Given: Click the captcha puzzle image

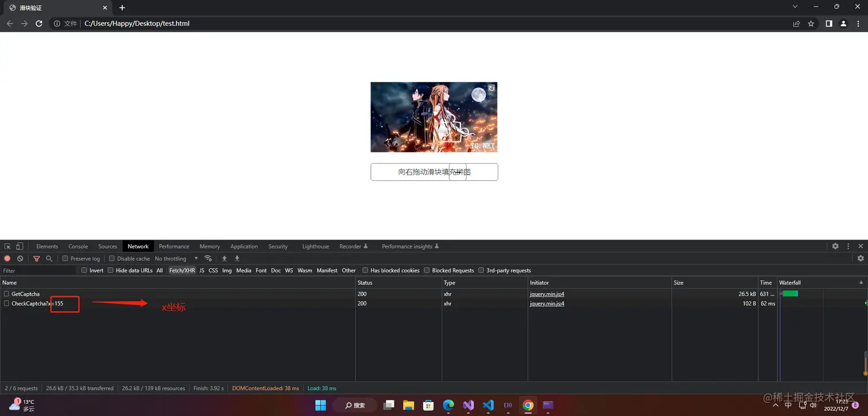Looking at the screenshot, I should 434,117.
